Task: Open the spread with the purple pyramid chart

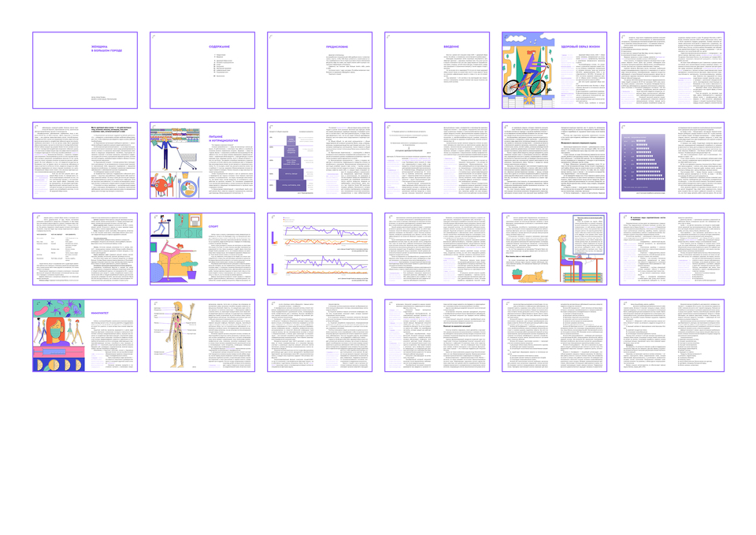Action: pos(320,160)
